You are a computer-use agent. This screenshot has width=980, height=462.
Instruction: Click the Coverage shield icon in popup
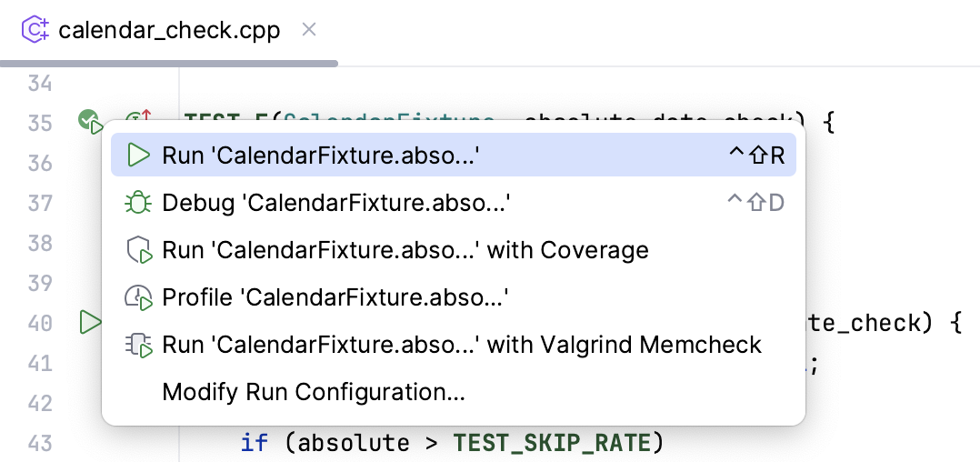(x=138, y=250)
